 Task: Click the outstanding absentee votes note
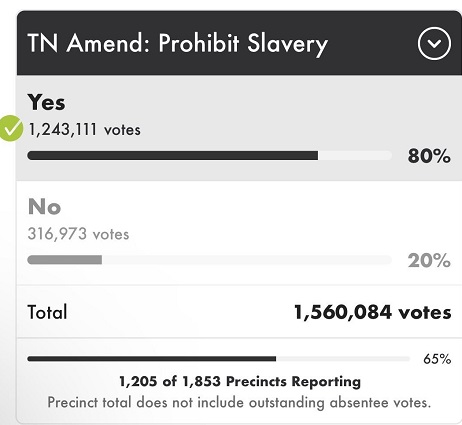point(239,402)
